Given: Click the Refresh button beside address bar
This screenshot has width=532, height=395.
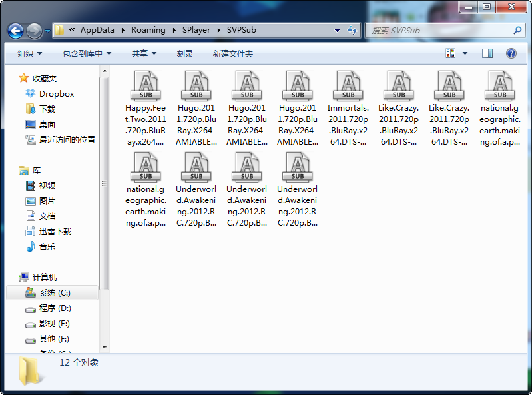Looking at the screenshot, I should click(352, 31).
